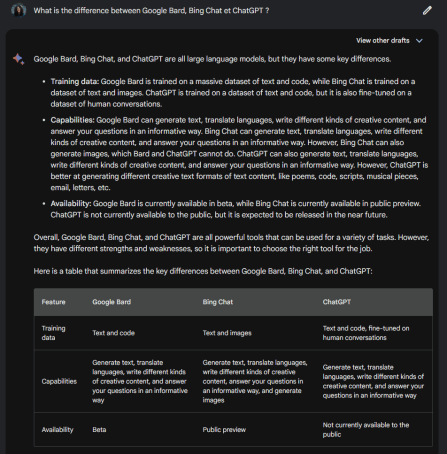Click the Beta availability cell

99,430
